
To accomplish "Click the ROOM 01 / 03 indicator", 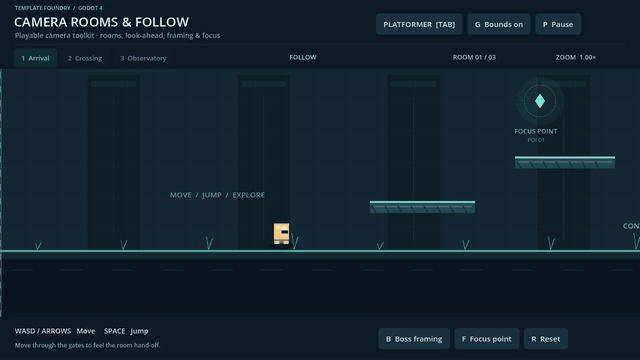I will (x=474, y=57).
